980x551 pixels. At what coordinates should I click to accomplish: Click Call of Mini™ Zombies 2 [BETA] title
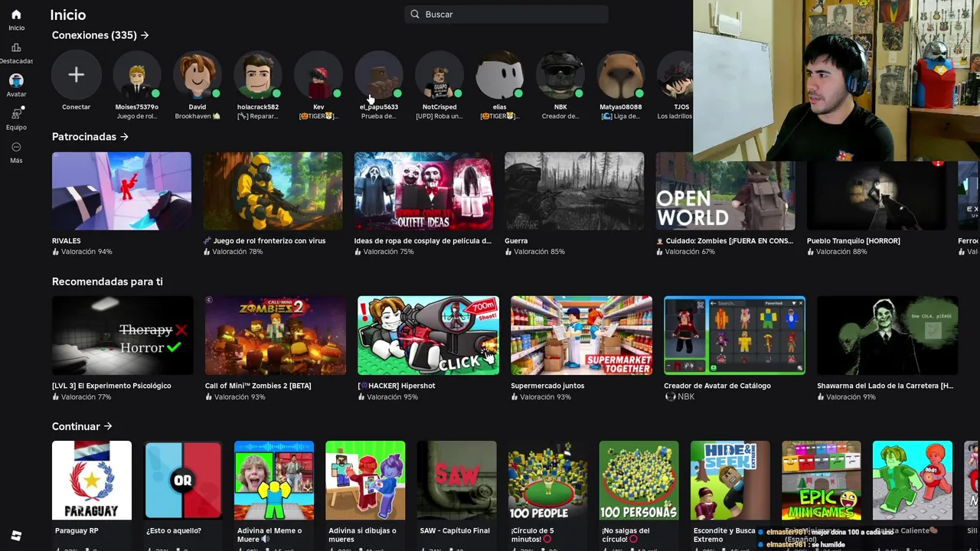tap(258, 386)
